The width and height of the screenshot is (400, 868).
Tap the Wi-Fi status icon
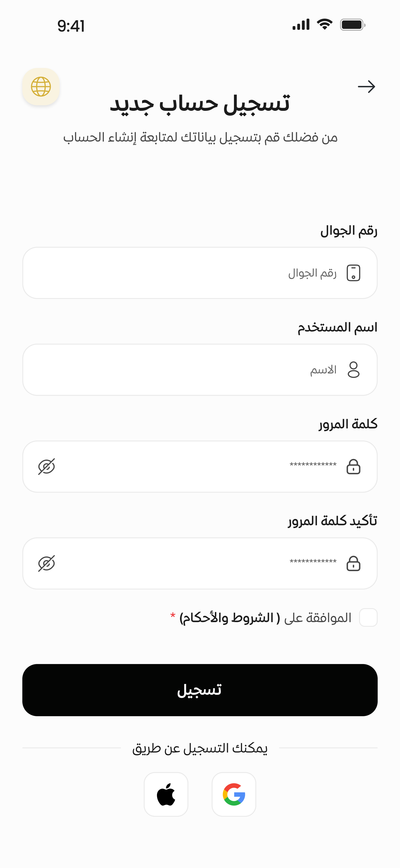pos(325,25)
